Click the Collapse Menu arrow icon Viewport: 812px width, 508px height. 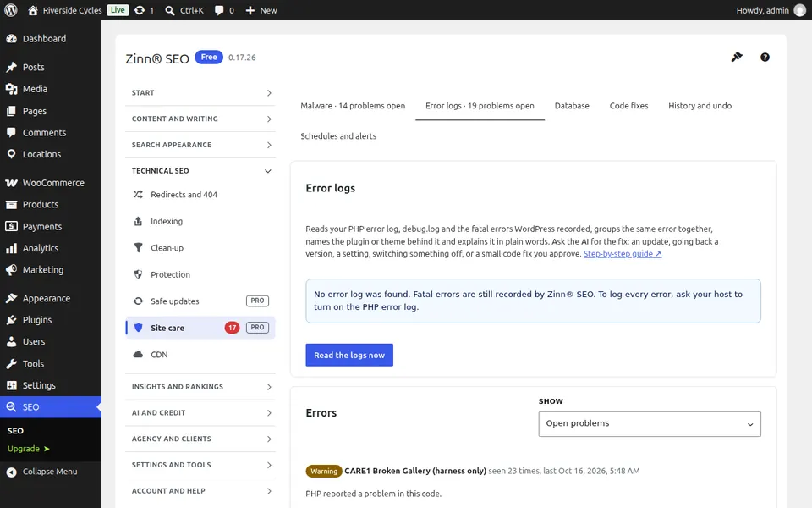(11, 472)
